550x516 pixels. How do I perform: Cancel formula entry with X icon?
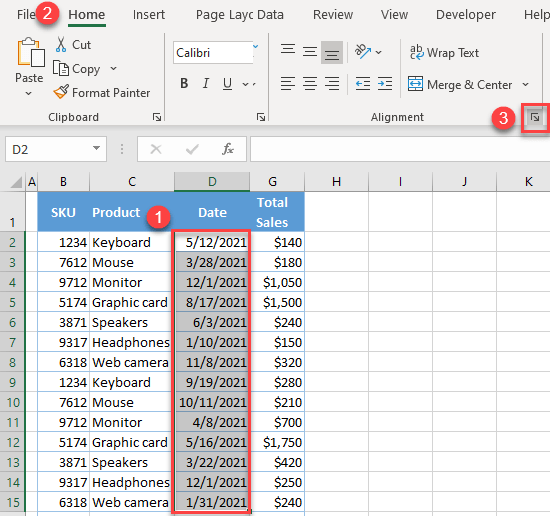[156, 149]
